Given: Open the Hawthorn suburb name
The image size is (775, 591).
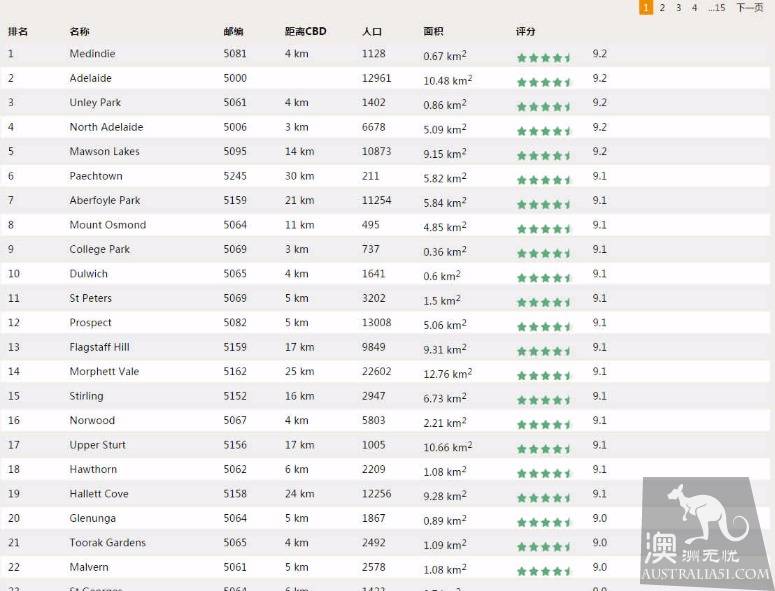Looking at the screenshot, I should (93, 469).
